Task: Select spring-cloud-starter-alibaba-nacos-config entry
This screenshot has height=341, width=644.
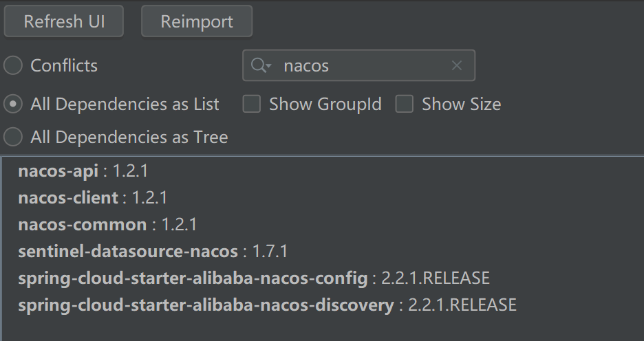Action: (193, 278)
